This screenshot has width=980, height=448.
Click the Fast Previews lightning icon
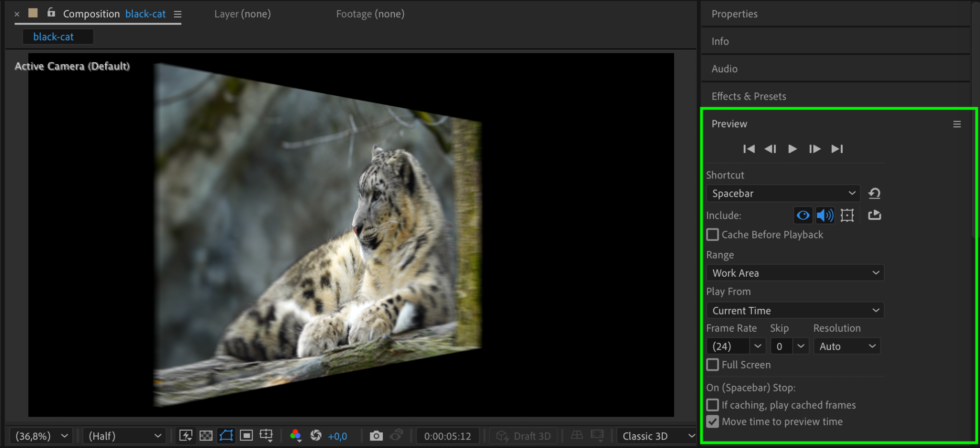point(186,436)
